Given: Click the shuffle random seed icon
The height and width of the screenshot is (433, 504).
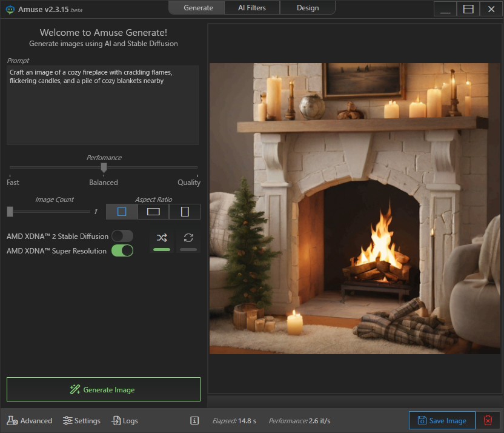Looking at the screenshot, I should point(161,238).
